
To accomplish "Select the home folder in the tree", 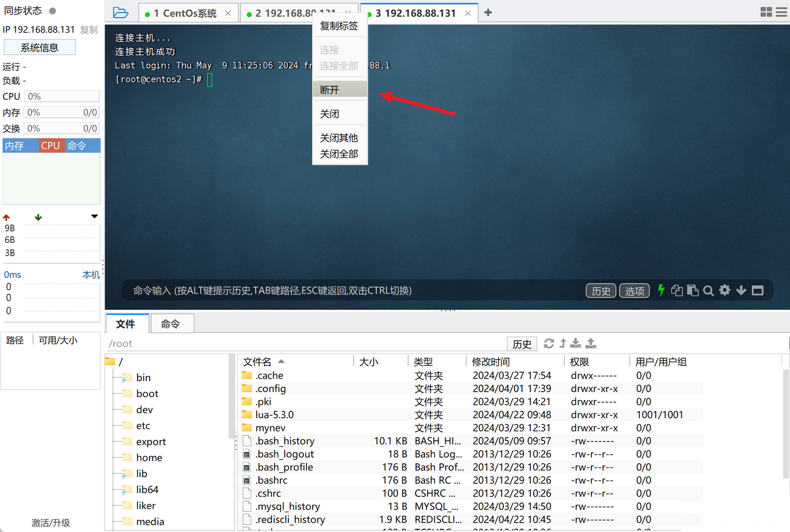I will pyautogui.click(x=149, y=458).
